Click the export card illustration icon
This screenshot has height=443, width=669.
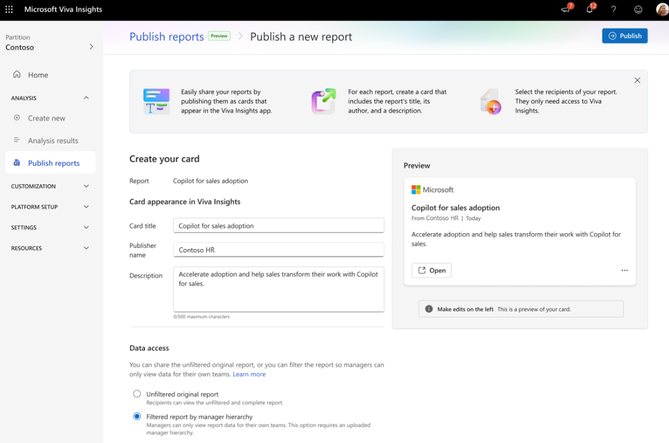coord(323,101)
